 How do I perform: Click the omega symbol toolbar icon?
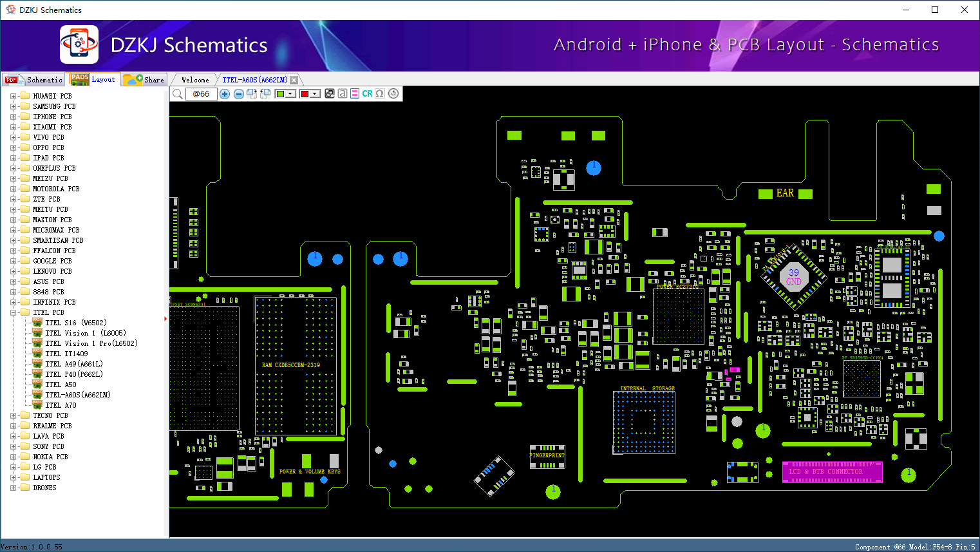[x=380, y=94]
